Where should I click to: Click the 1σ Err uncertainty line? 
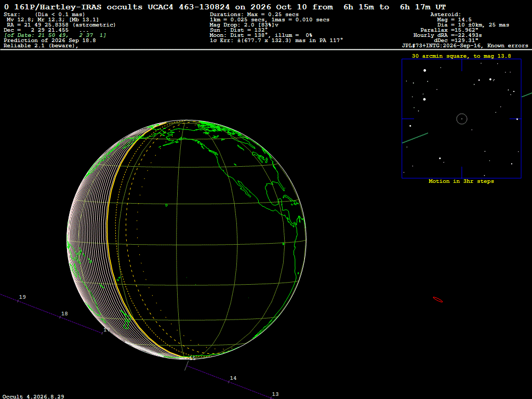tap(276, 41)
